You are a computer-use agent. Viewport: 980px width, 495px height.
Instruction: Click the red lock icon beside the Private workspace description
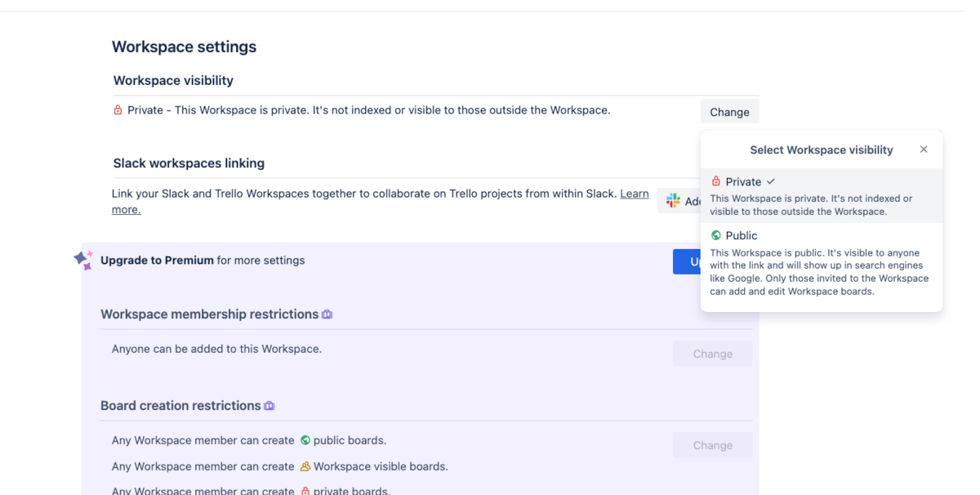coord(118,110)
